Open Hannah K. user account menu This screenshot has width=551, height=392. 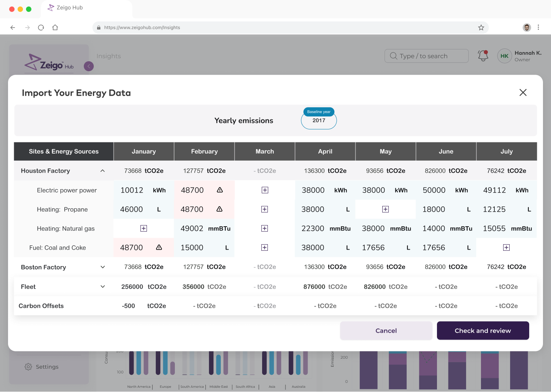519,56
